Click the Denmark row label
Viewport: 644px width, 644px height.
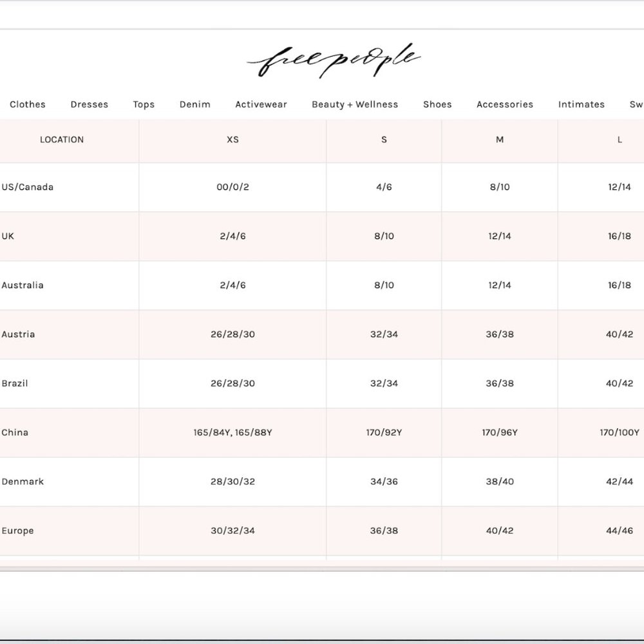point(23,481)
